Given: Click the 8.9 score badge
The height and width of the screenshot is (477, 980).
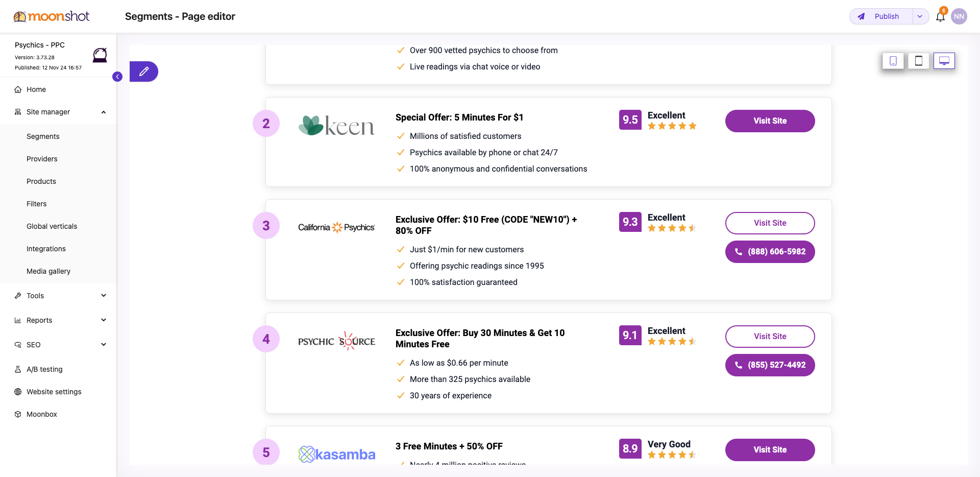Looking at the screenshot, I should (630, 449).
